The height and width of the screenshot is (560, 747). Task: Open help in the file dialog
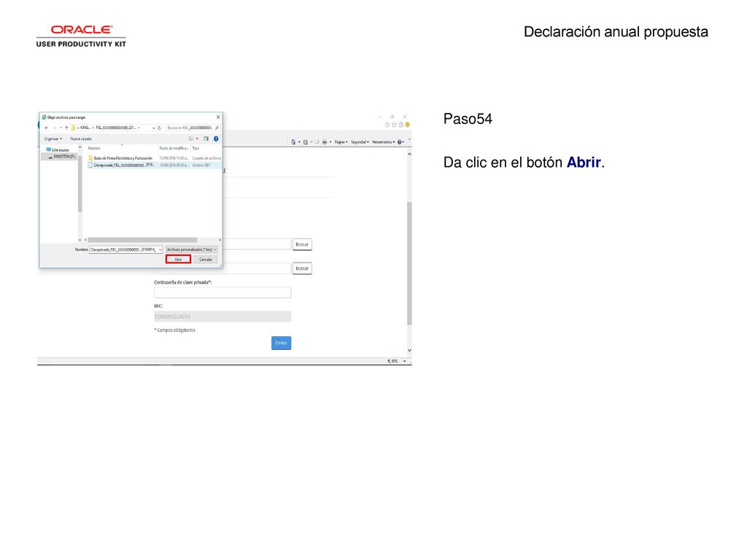[216, 139]
